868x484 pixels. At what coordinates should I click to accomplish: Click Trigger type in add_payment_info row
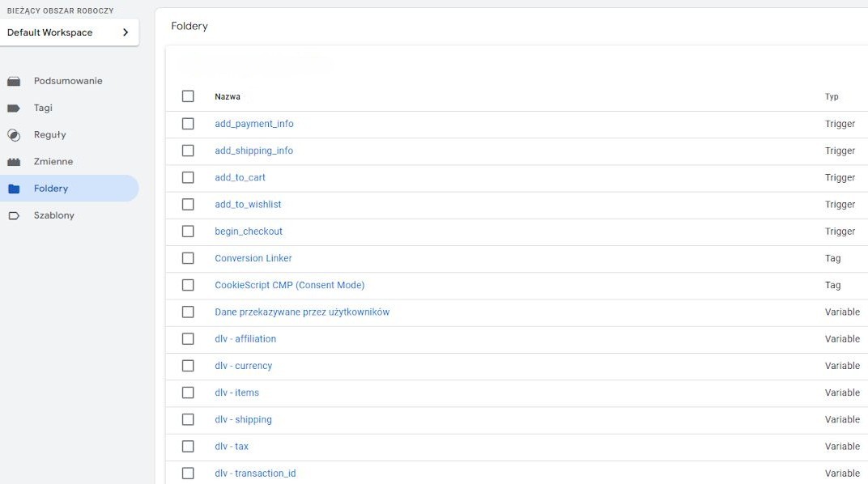[840, 124]
